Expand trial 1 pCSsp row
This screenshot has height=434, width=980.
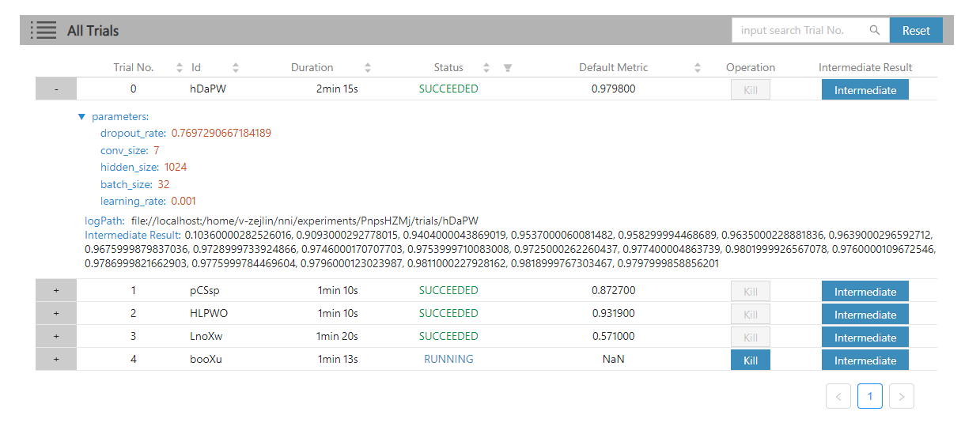tap(56, 291)
